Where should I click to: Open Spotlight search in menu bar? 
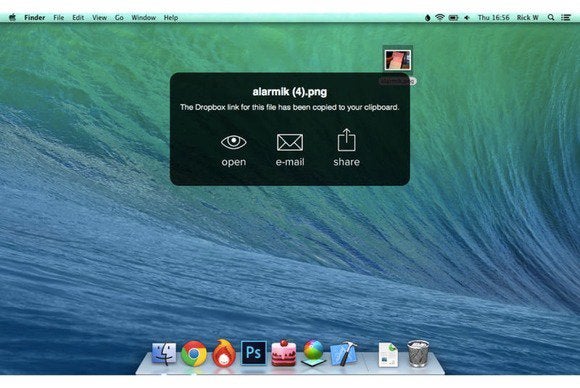coord(551,17)
